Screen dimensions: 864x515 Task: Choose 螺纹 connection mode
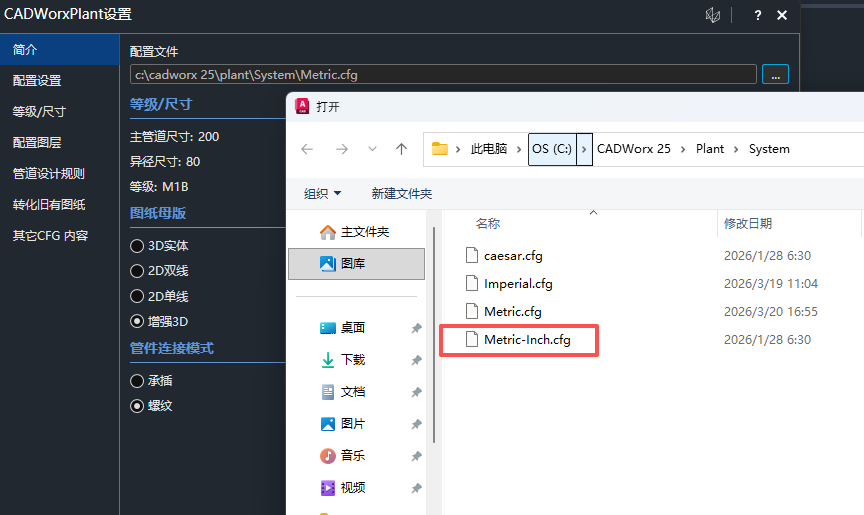pos(137,406)
